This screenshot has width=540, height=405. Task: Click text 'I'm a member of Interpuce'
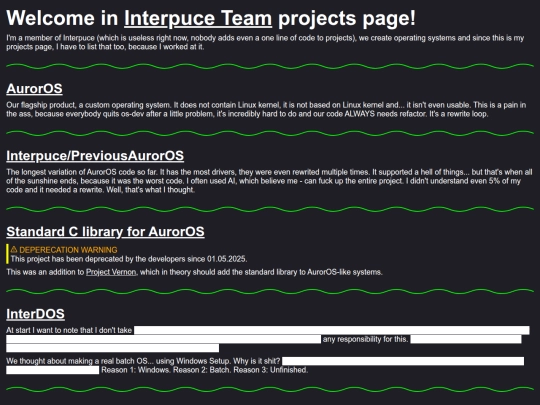tap(50, 38)
